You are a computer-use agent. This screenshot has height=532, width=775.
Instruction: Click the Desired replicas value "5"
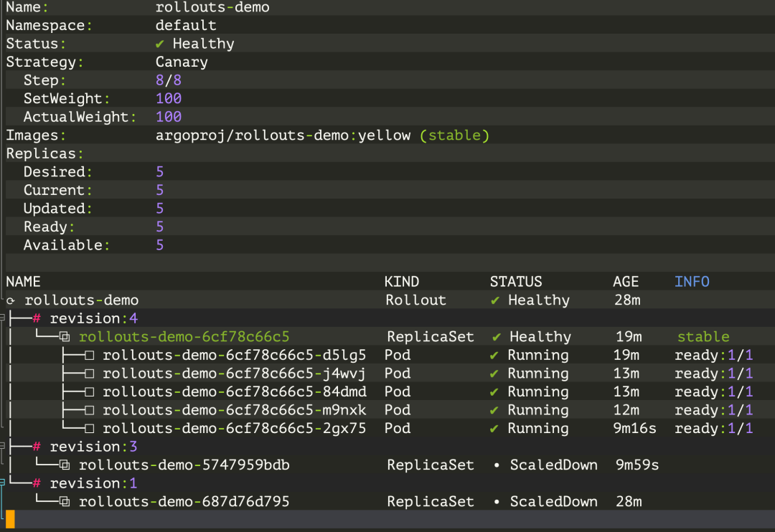point(159,172)
